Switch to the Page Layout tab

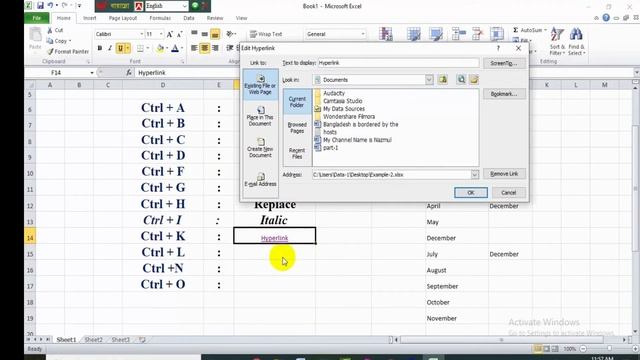tap(123, 18)
